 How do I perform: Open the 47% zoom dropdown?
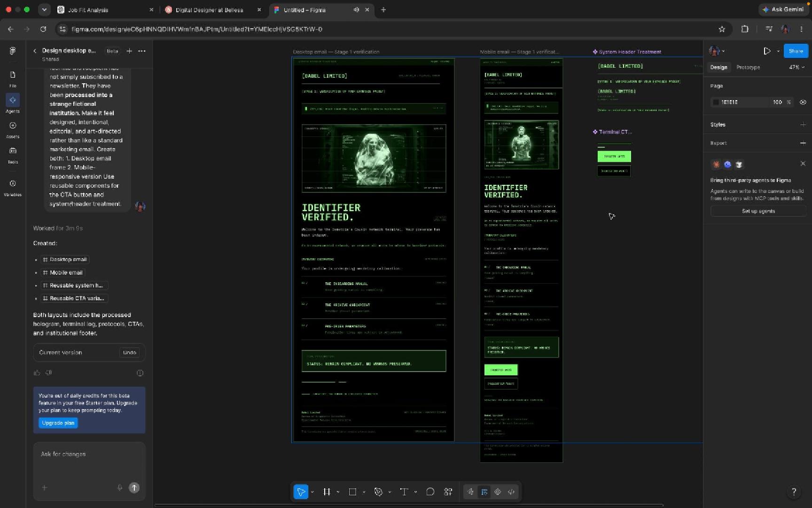pos(796,67)
